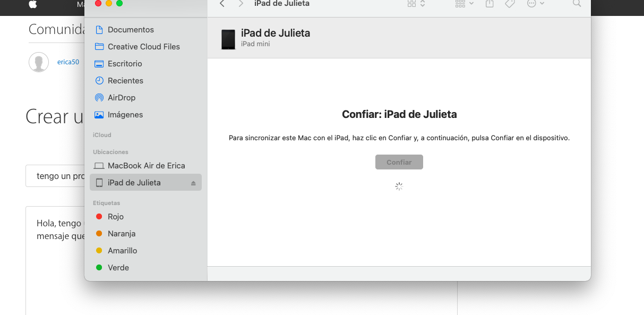Viewport: 644px width, 315px height.
Task: Click erica50 user link in browser
Action: click(68, 62)
